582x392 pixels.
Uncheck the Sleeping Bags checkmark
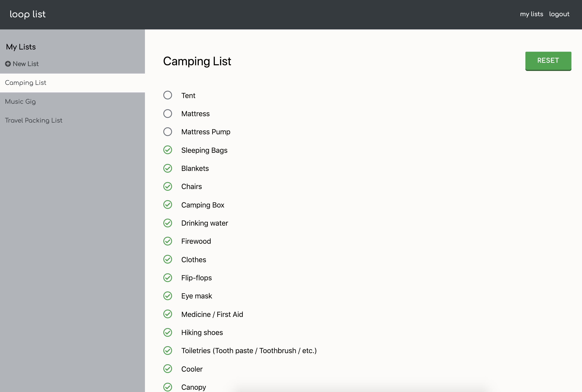(168, 150)
